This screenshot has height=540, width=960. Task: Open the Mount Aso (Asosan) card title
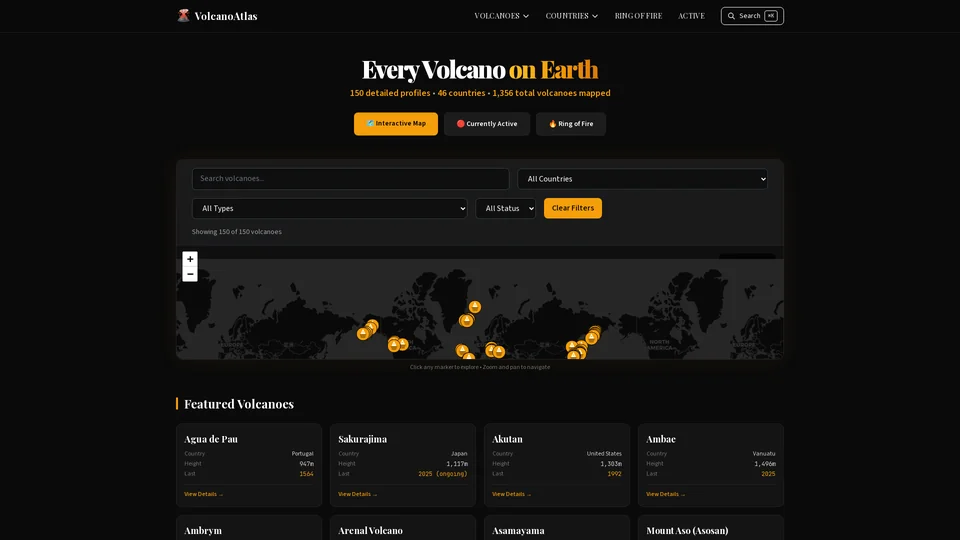(x=687, y=531)
